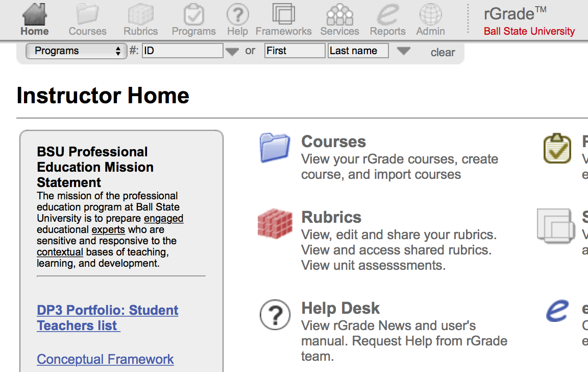Viewport: 588px width, 372px height.
Task: Click the red brick Rubrics icon
Action: (275, 223)
